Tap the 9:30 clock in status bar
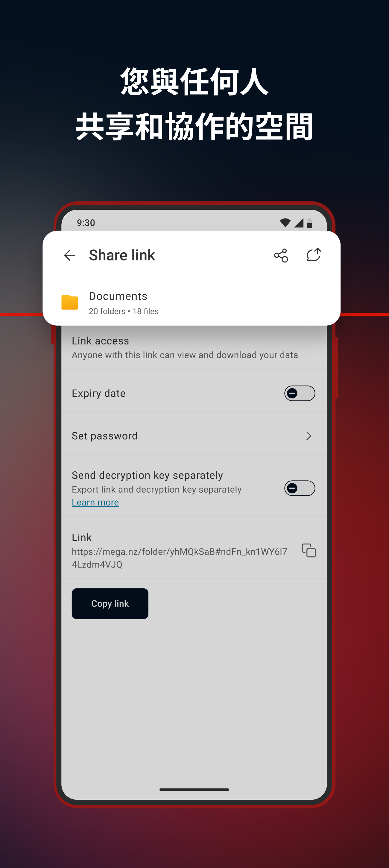This screenshot has height=868, width=389. tap(86, 223)
